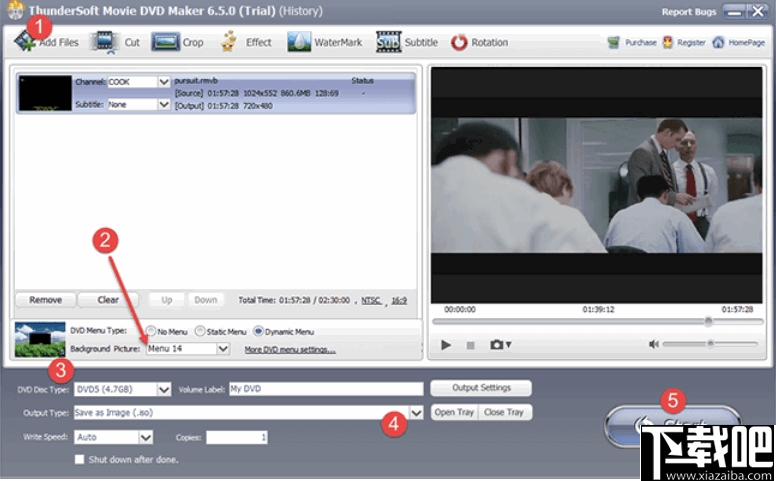Viewport: 776px width, 481px height.
Task: Select the Static Menu option
Action: click(x=200, y=331)
